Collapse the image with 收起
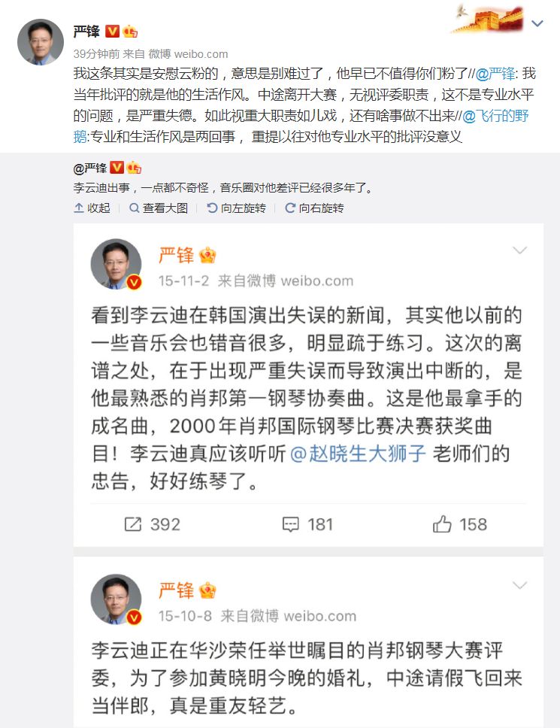The height and width of the screenshot is (728, 560). (x=92, y=208)
